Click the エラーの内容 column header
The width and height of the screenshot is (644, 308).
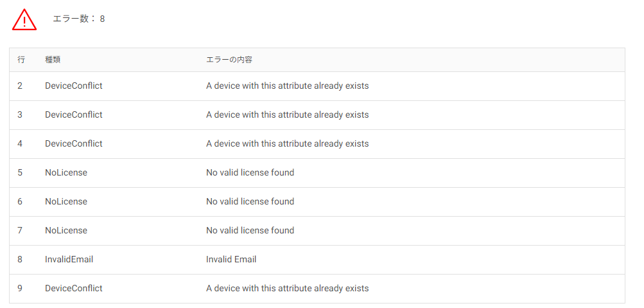point(229,60)
